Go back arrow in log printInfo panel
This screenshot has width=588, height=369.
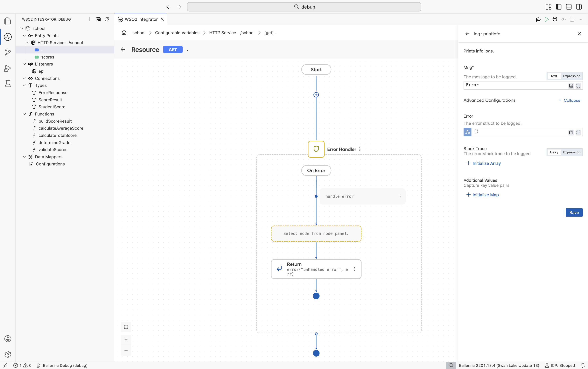click(467, 34)
